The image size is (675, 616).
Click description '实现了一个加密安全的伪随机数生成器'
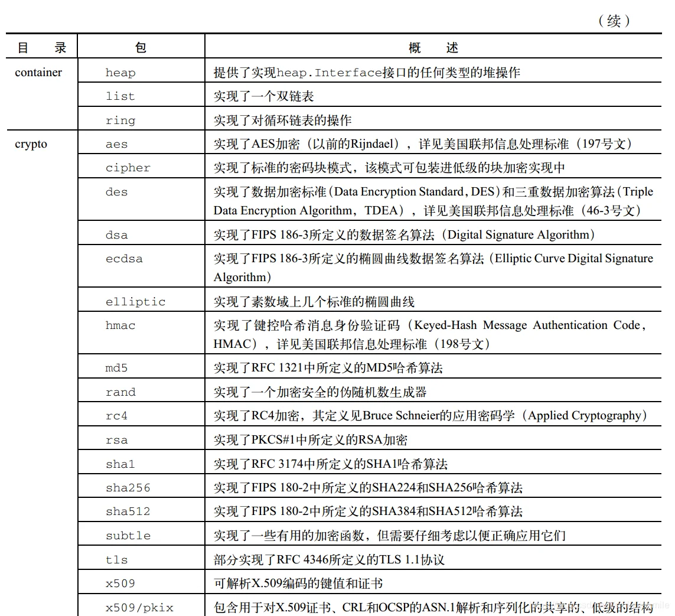[x=320, y=392]
